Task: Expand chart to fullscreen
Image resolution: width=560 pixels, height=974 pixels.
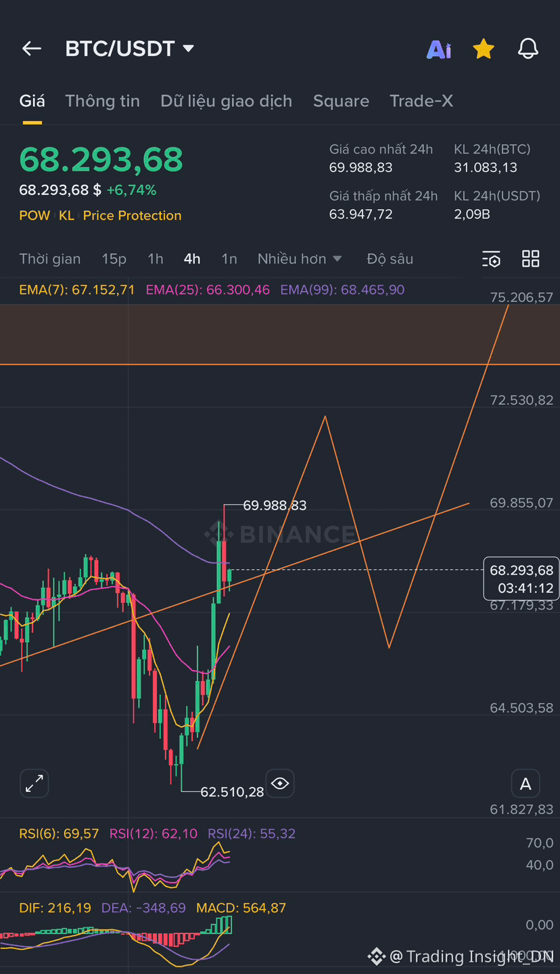Action: [x=34, y=784]
